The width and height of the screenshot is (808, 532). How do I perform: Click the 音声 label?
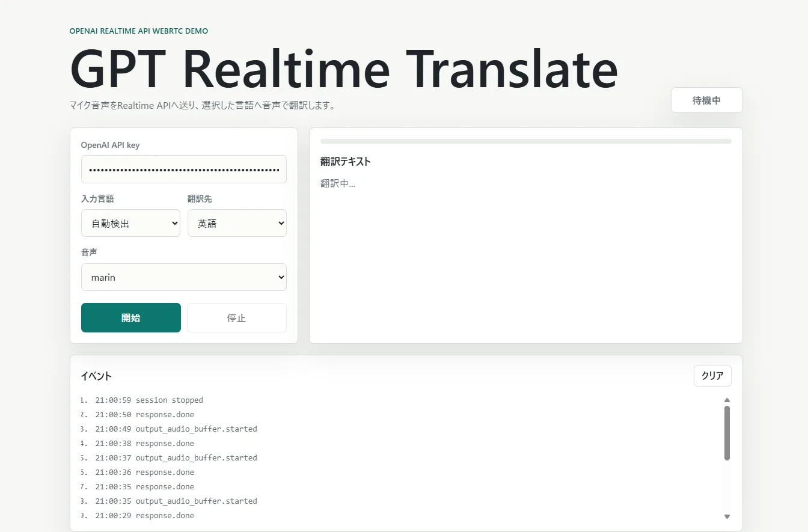click(x=89, y=252)
